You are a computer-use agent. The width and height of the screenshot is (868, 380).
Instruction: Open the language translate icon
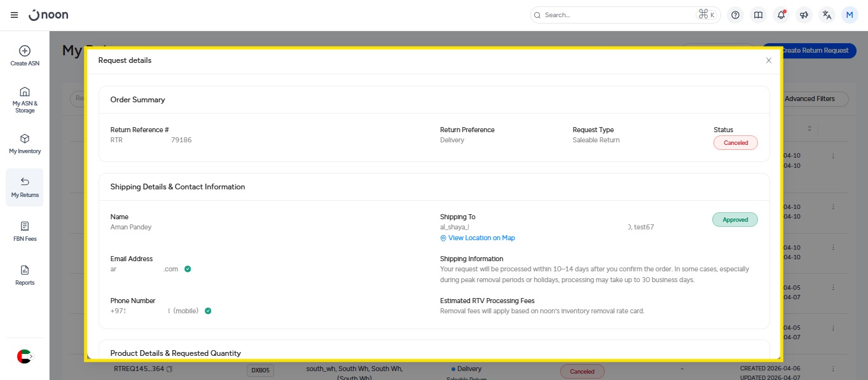pos(827,15)
